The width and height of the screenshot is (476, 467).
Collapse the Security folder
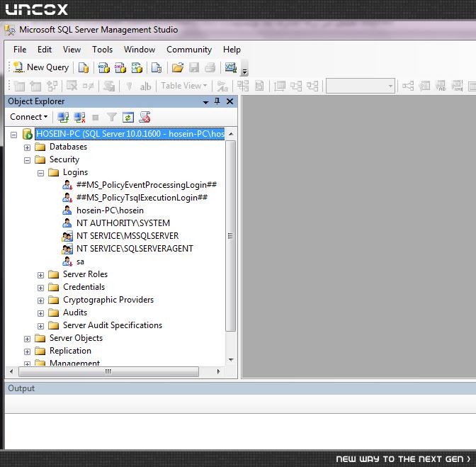(27, 160)
